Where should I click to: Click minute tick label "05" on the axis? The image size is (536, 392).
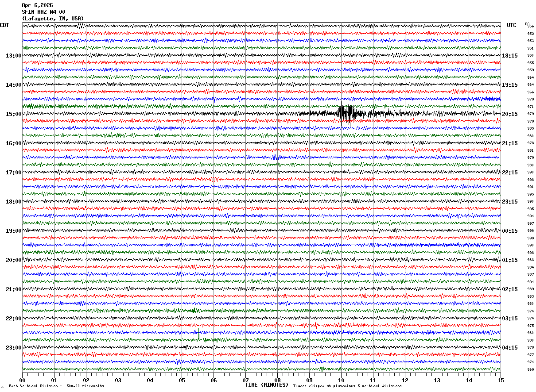[x=182, y=380]
